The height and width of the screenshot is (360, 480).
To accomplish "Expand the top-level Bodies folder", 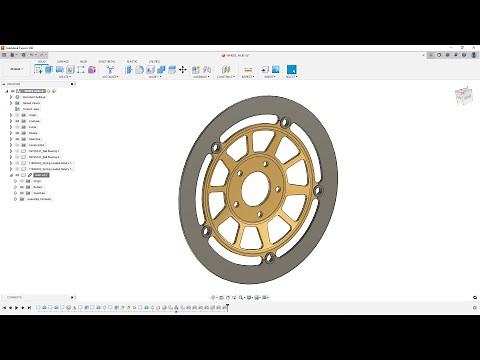I will [11, 133].
